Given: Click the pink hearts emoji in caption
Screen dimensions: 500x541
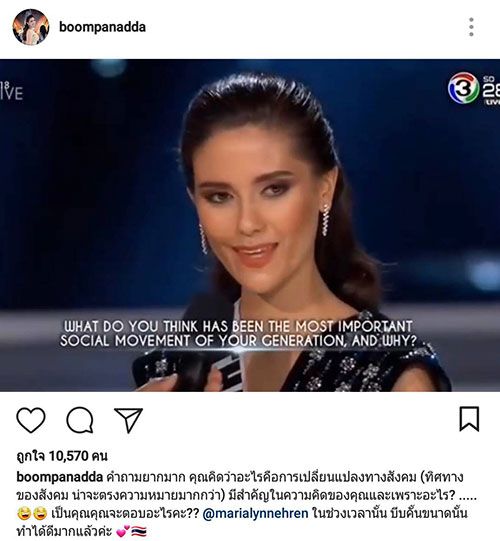Looking at the screenshot, I should [x=123, y=531].
